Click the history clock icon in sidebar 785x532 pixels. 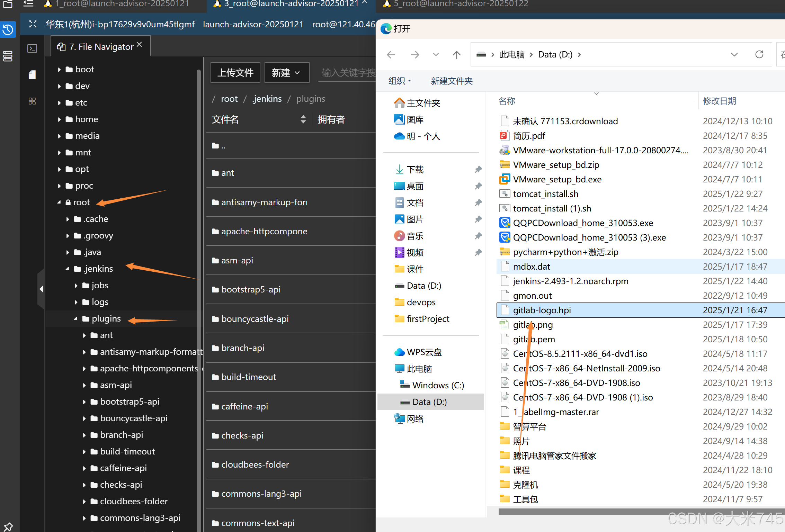tap(8, 30)
